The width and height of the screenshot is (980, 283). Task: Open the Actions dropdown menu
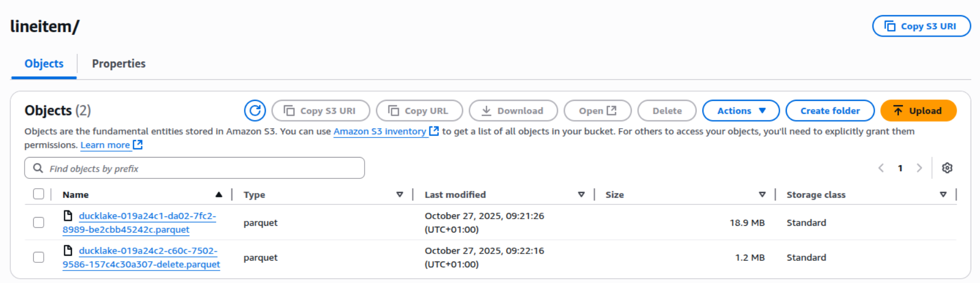pyautogui.click(x=740, y=111)
